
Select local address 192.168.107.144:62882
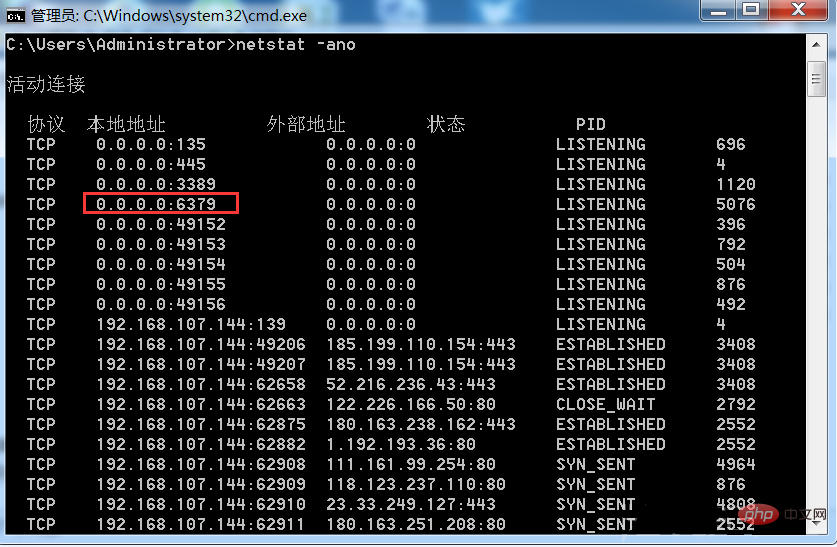tap(201, 444)
